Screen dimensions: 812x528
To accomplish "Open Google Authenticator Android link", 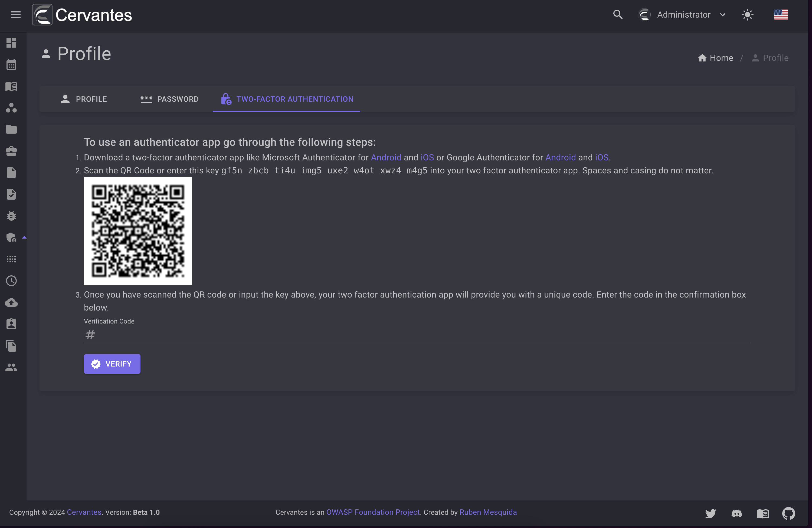I will point(560,157).
